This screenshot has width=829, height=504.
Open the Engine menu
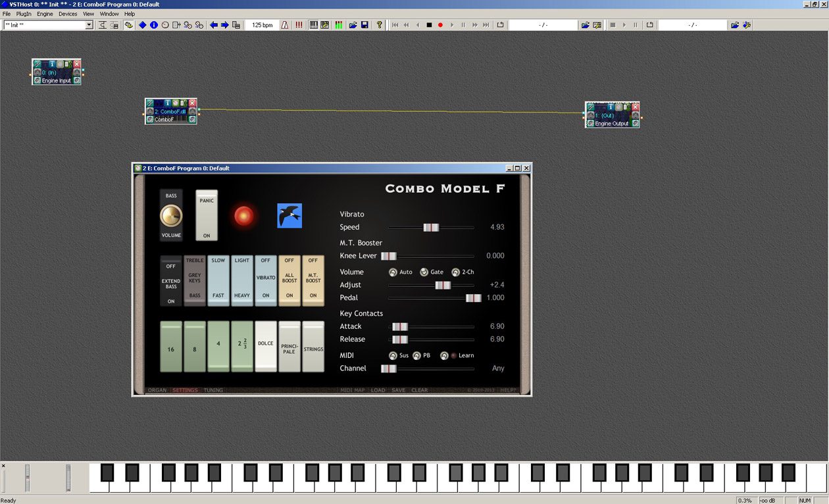click(x=45, y=14)
